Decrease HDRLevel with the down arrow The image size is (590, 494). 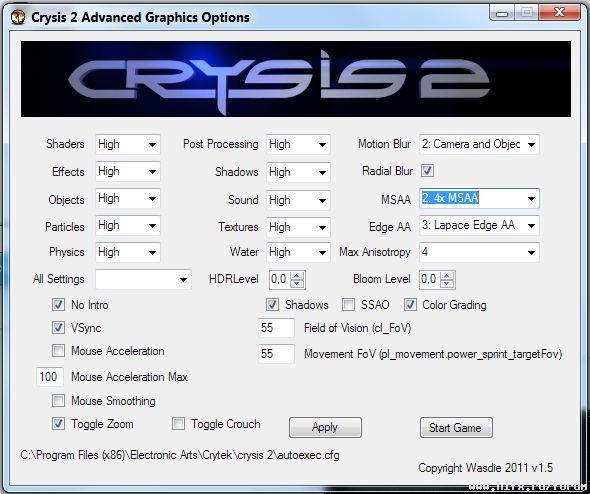tap(297, 283)
